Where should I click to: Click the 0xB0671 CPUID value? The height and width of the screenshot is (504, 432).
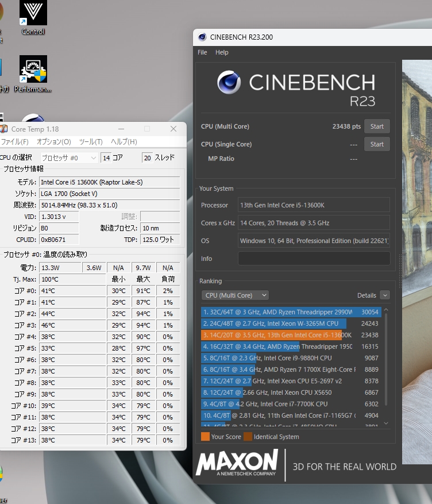(x=59, y=240)
